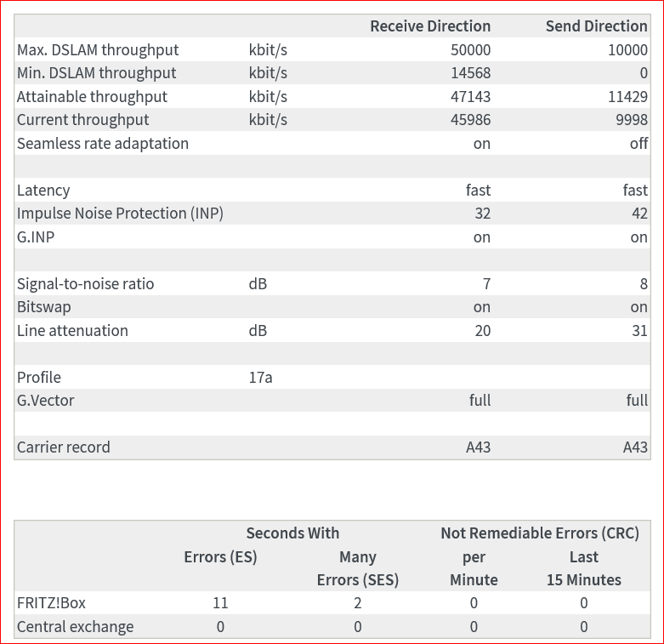Click the Receive Direction column header

click(430, 26)
